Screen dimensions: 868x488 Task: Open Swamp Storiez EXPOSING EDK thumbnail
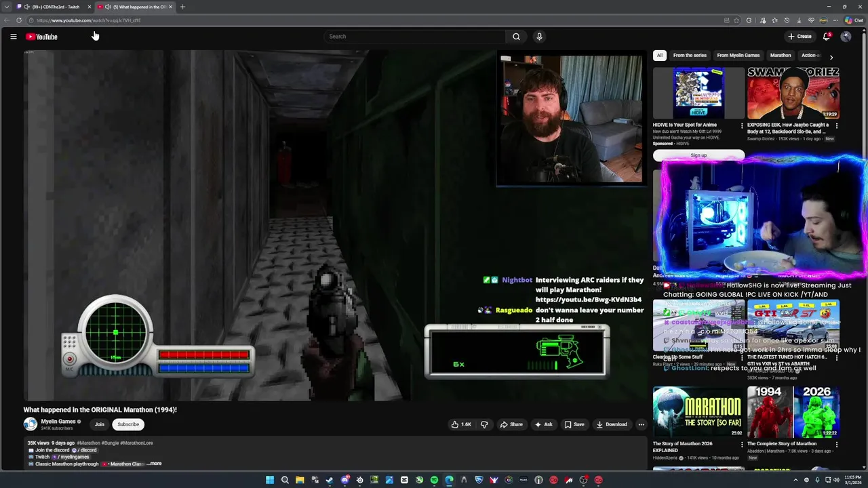[793, 93]
